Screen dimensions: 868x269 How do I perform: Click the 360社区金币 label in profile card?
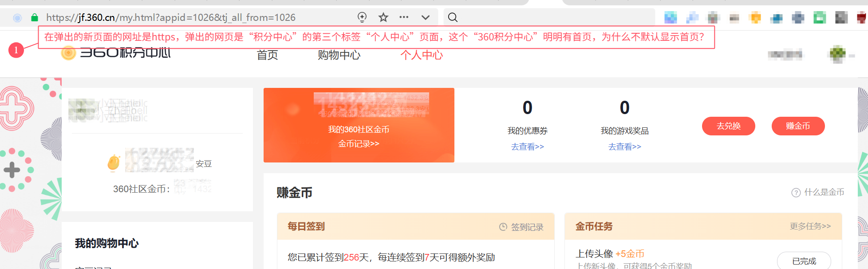click(142, 189)
